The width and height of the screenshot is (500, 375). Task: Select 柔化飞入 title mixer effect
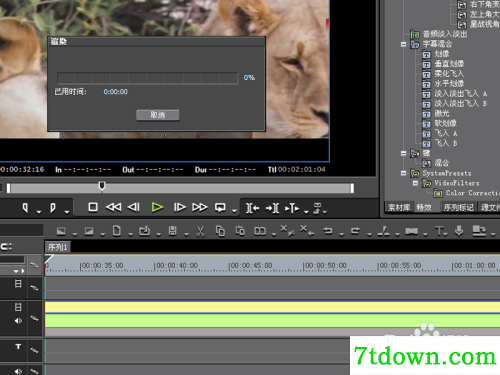[449, 74]
